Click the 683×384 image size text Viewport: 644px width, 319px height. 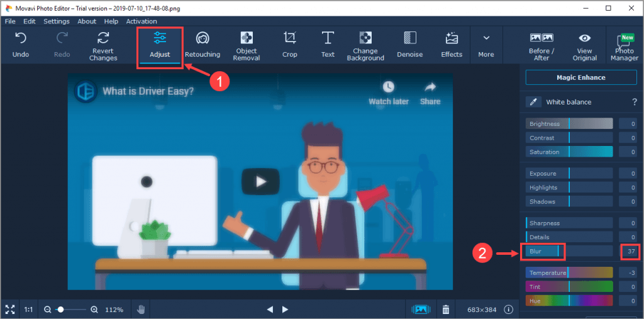coord(482,309)
